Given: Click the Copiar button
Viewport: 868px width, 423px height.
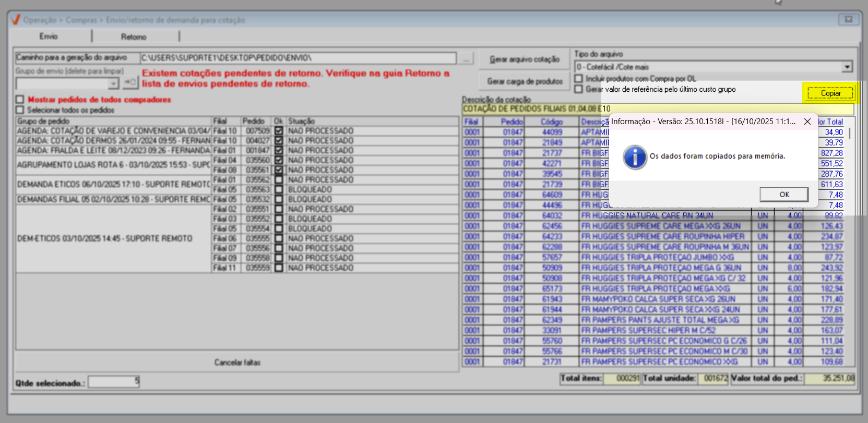Looking at the screenshot, I should click(x=830, y=93).
